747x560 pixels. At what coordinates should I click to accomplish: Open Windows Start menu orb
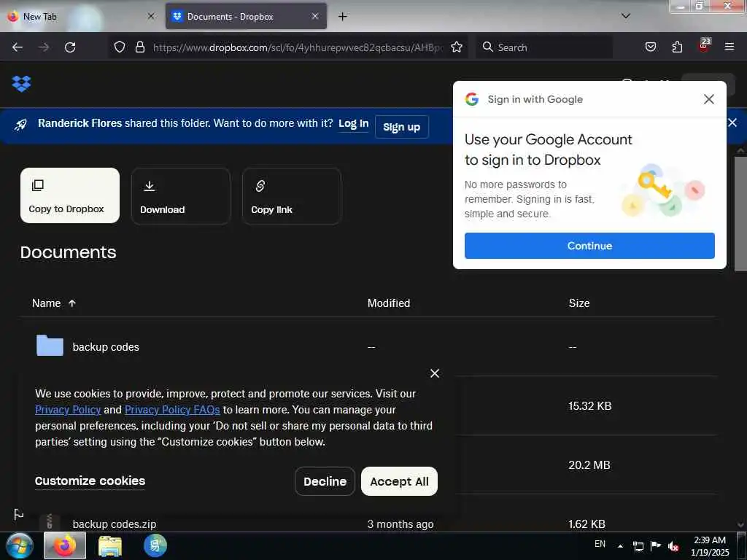pyautogui.click(x=20, y=545)
